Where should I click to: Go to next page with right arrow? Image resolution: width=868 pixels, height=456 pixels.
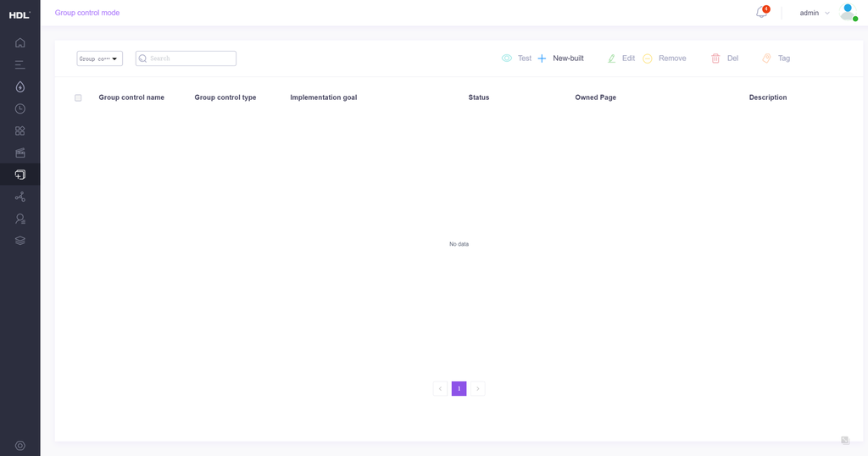click(x=478, y=389)
